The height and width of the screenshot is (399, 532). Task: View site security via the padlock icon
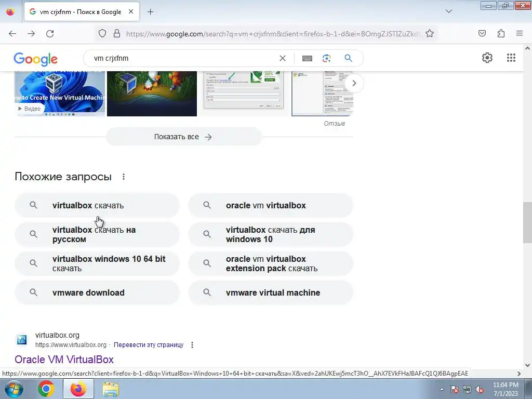(x=117, y=34)
